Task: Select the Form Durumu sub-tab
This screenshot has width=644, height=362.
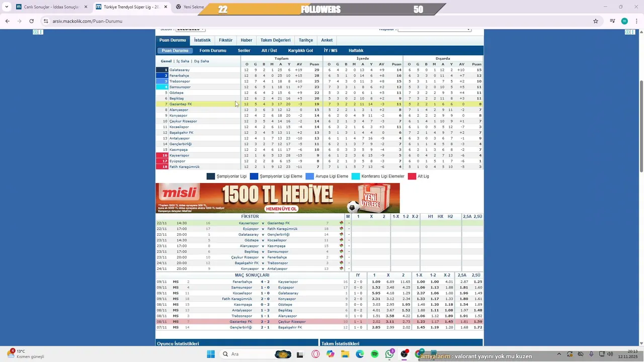Action: point(213,51)
